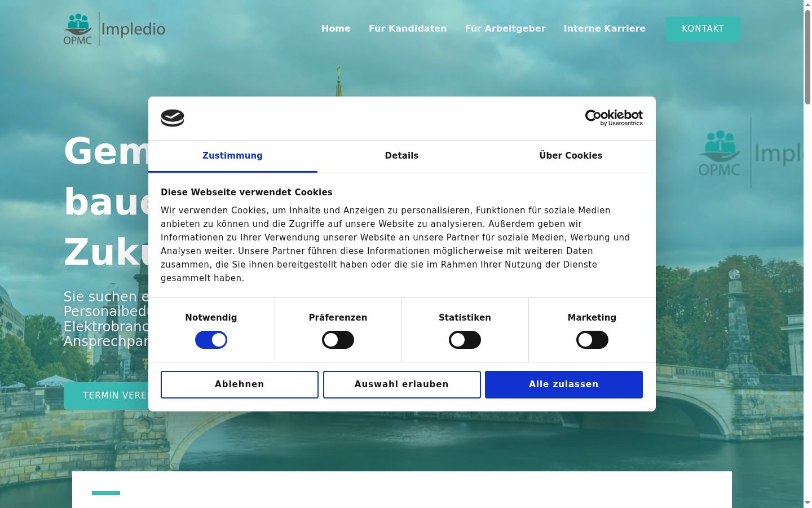The height and width of the screenshot is (508, 812).
Task: Open the Cookiebot by Usercentrics link
Action: pyautogui.click(x=614, y=117)
